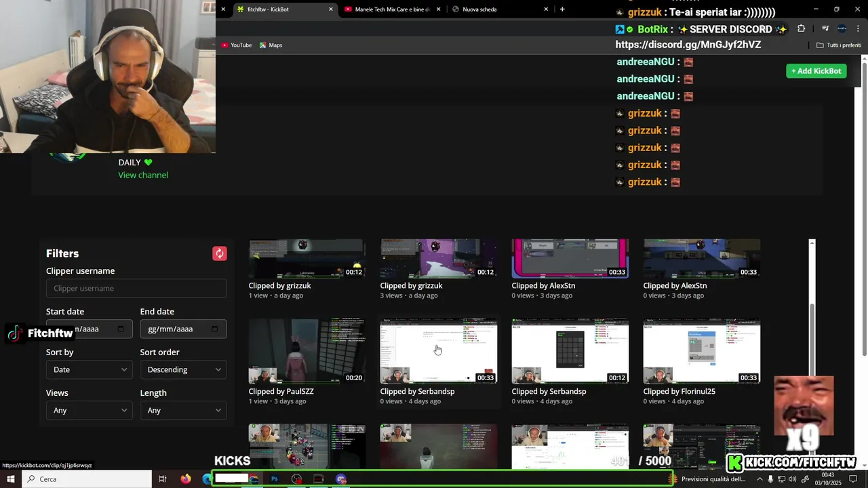Open YouTube bookmark in bookmarks bar

click(236, 45)
